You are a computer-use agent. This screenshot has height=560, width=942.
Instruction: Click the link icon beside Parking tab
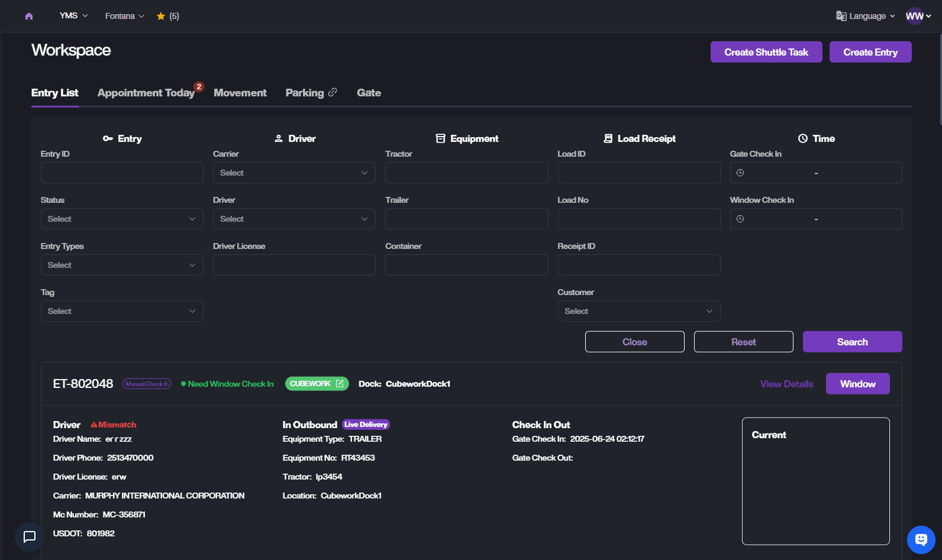(333, 92)
